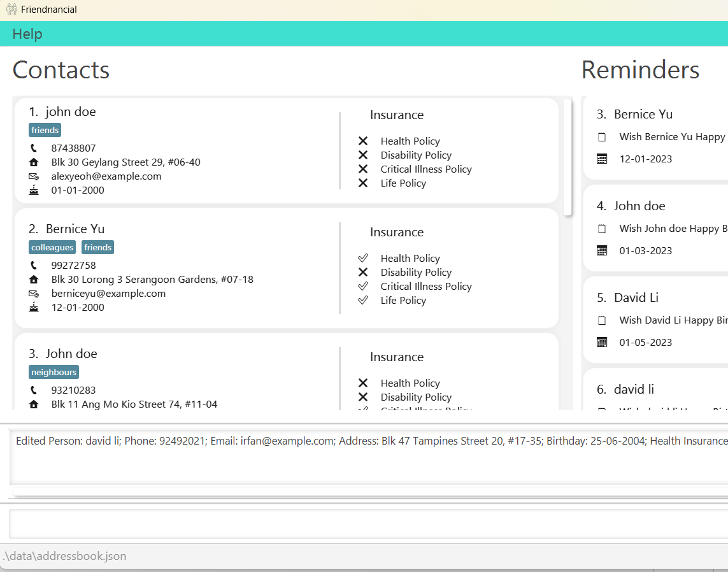Viewport: 728px width, 572px height.
Task: Click calendar icon beside 01-03-2023
Action: click(x=602, y=251)
